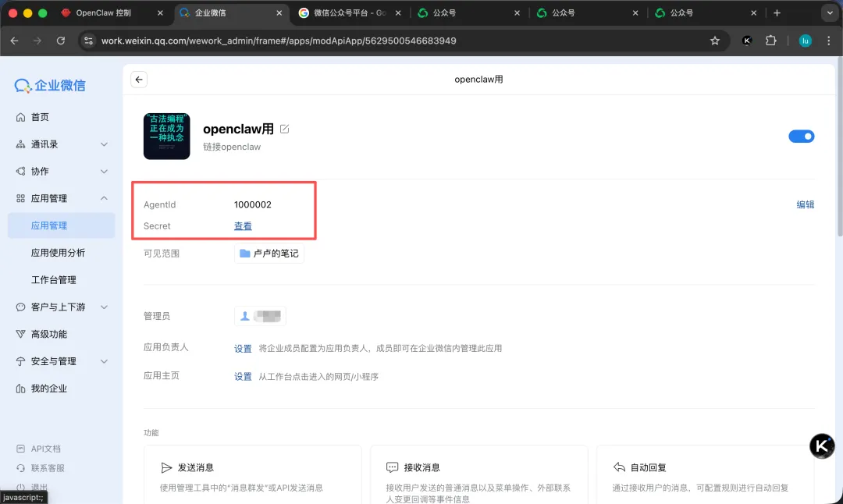Open the 首页 home icon in sidebar
Image resolution: width=843 pixels, height=504 pixels.
point(20,117)
